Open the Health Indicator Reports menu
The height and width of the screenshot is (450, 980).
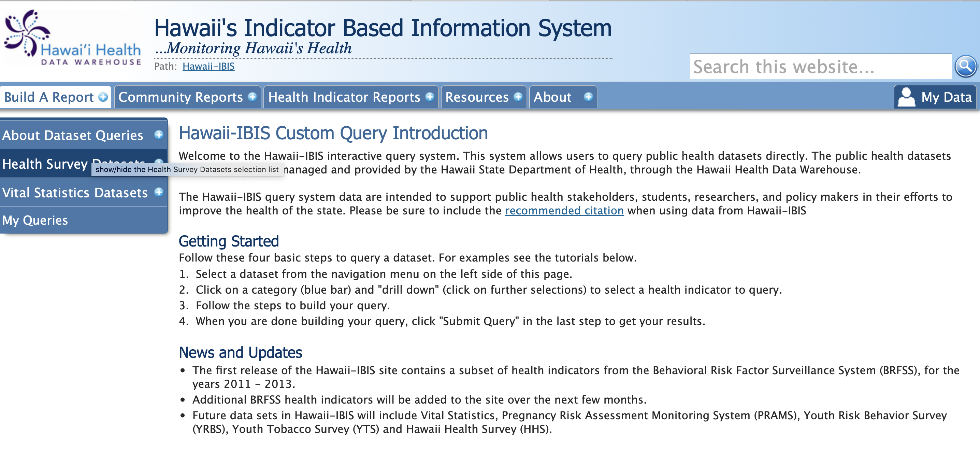351,97
